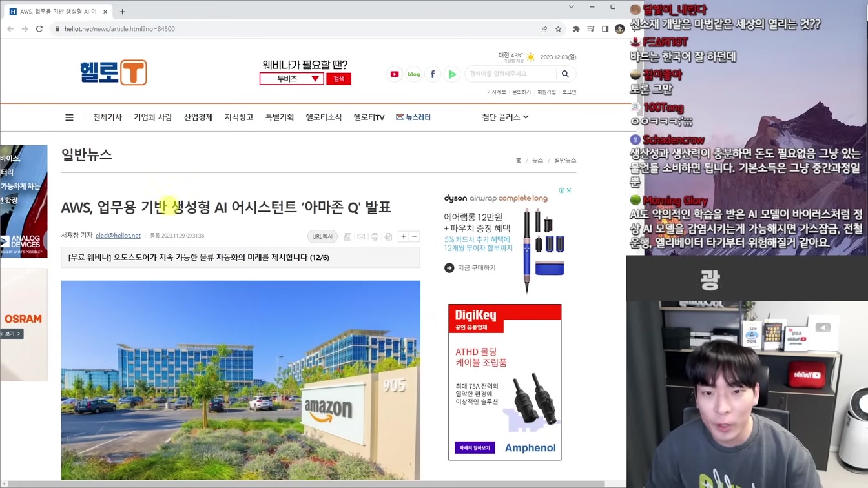This screenshot has width=868, height=488.
Task: Focus the 검색어를 입력해주세요 search field
Action: tap(510, 74)
